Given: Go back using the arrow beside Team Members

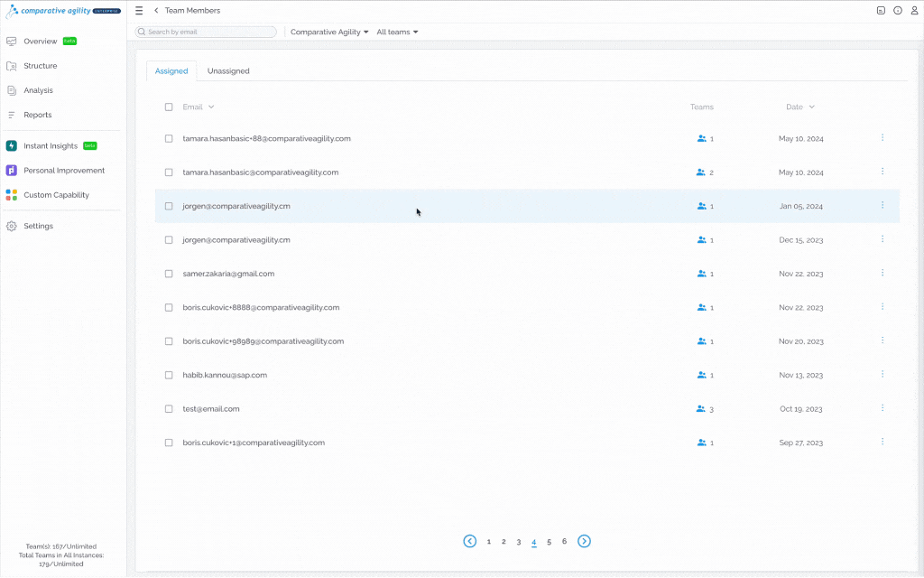Looking at the screenshot, I should click(x=156, y=11).
